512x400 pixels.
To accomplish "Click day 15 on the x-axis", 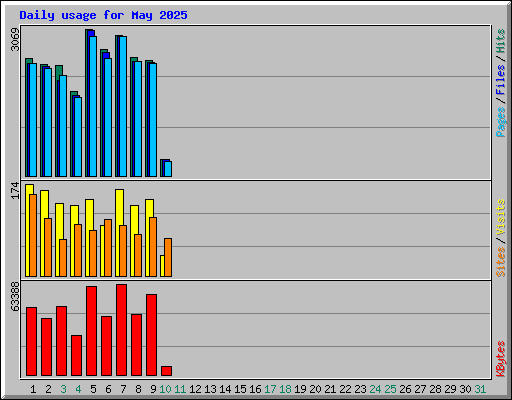I will pyautogui.click(x=240, y=389).
